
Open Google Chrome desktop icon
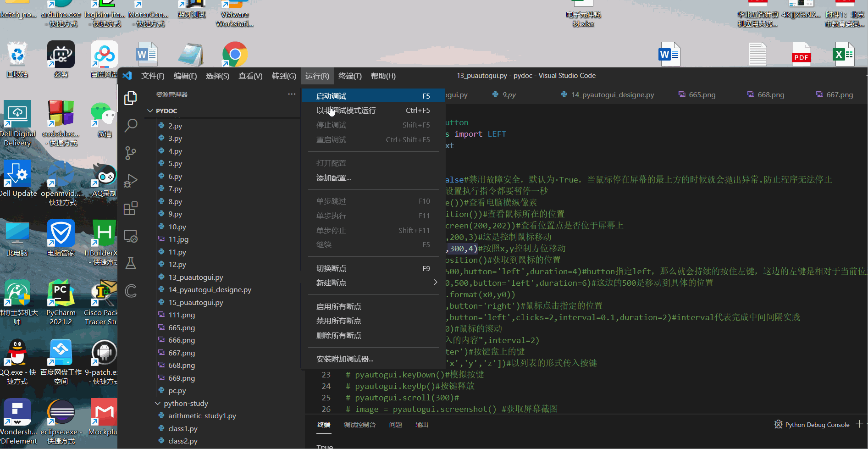[x=235, y=55]
